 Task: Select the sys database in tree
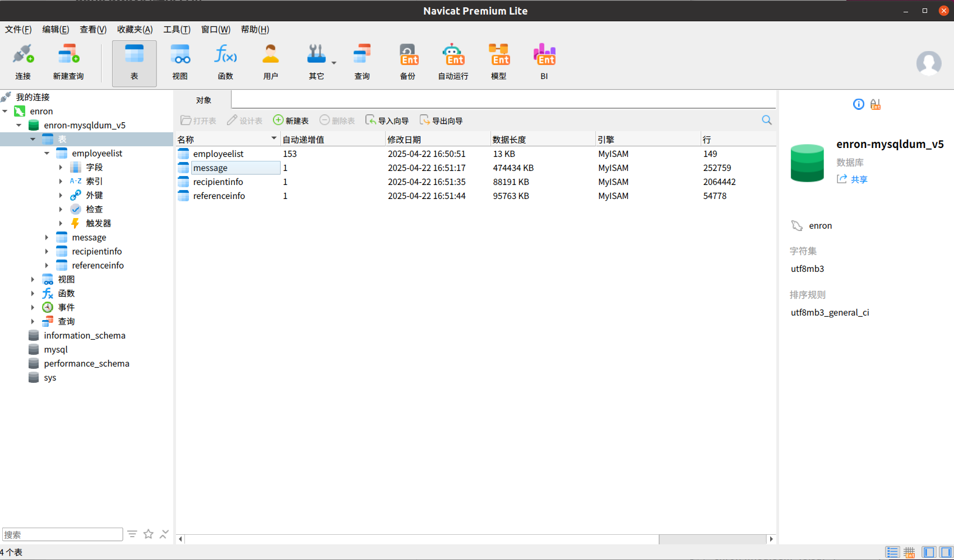coord(50,377)
